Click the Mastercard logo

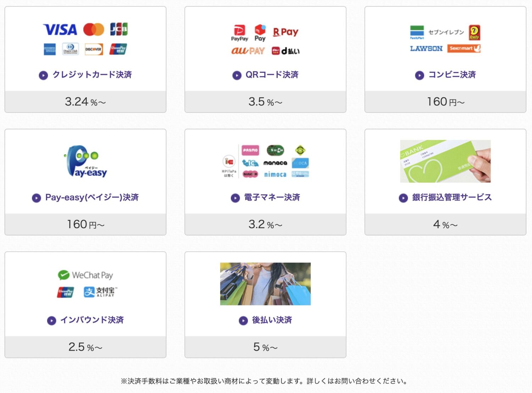94,29
